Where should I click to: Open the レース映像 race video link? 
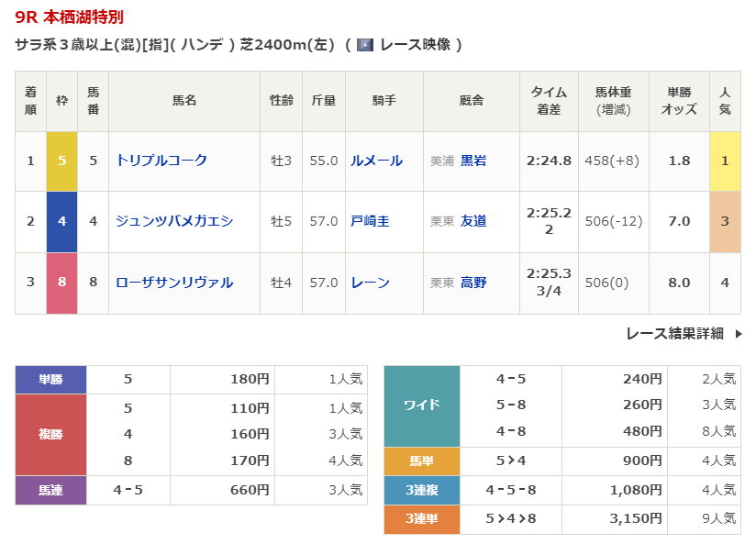tap(414, 44)
